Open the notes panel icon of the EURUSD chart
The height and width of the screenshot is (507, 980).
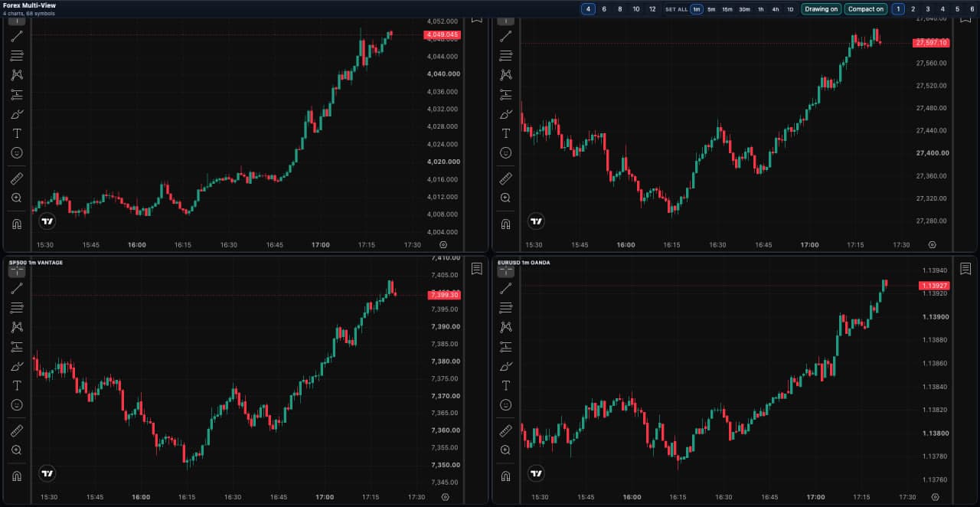pos(965,269)
